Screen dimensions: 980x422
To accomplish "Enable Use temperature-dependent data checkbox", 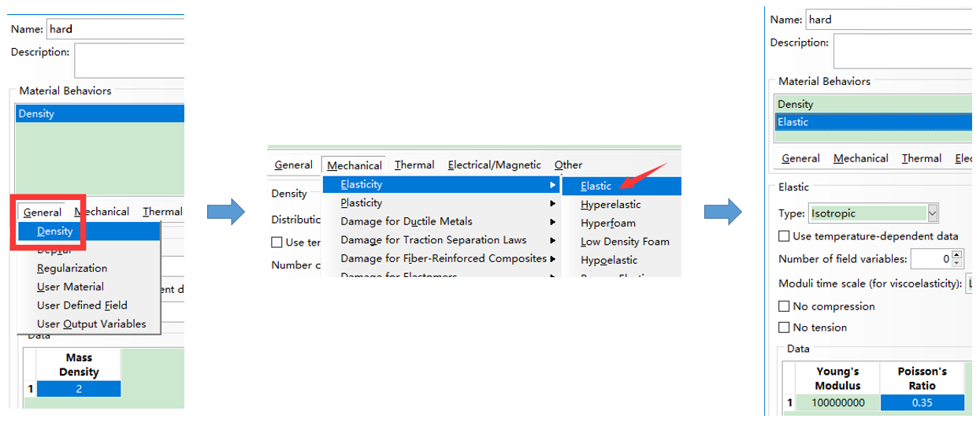I will pyautogui.click(x=784, y=236).
